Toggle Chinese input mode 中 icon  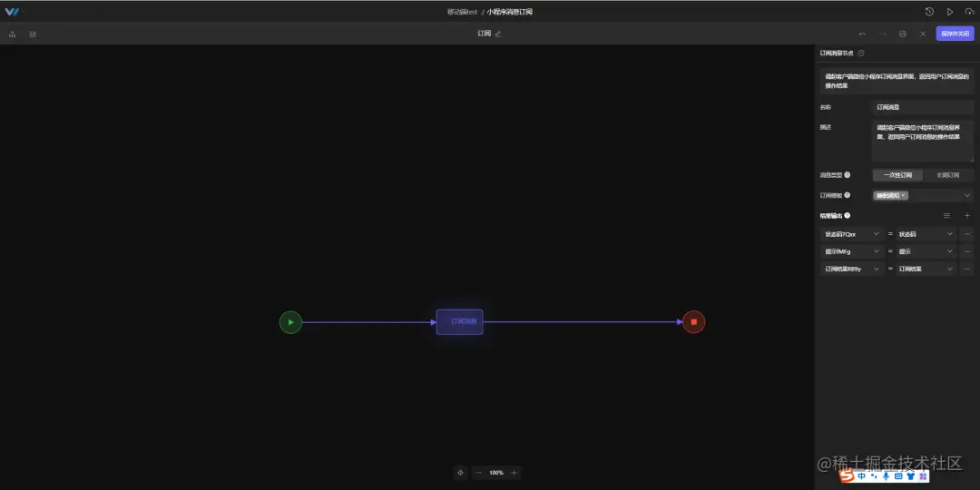click(862, 476)
